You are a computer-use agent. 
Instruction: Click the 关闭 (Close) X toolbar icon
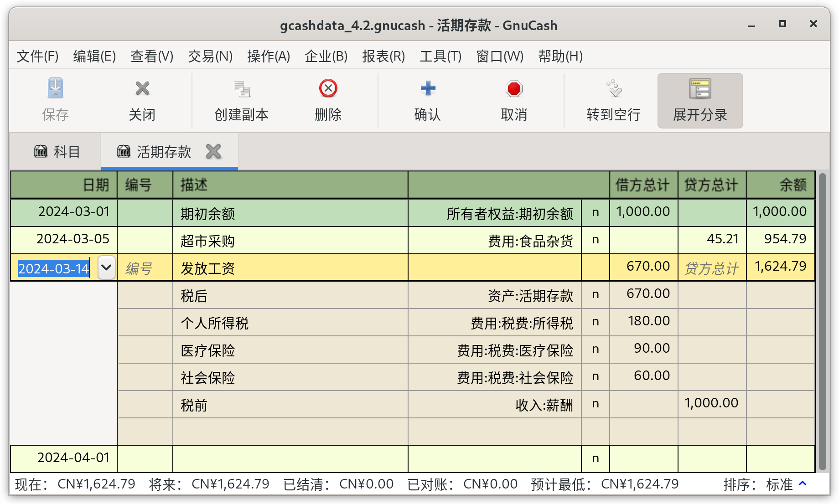[142, 88]
